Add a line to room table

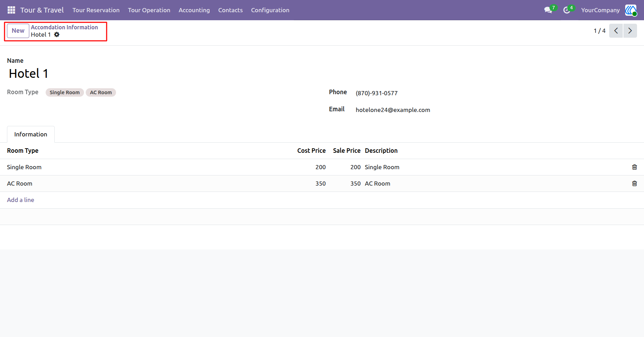[x=21, y=200]
